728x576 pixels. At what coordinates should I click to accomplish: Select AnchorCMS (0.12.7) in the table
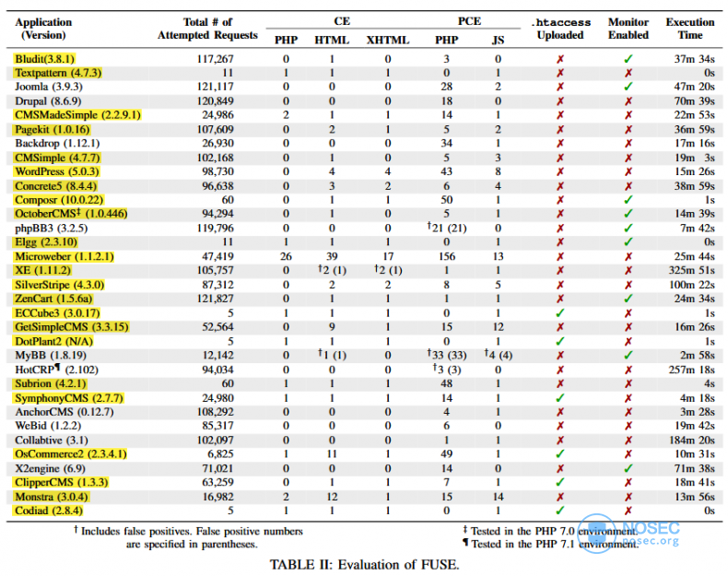tap(65, 412)
